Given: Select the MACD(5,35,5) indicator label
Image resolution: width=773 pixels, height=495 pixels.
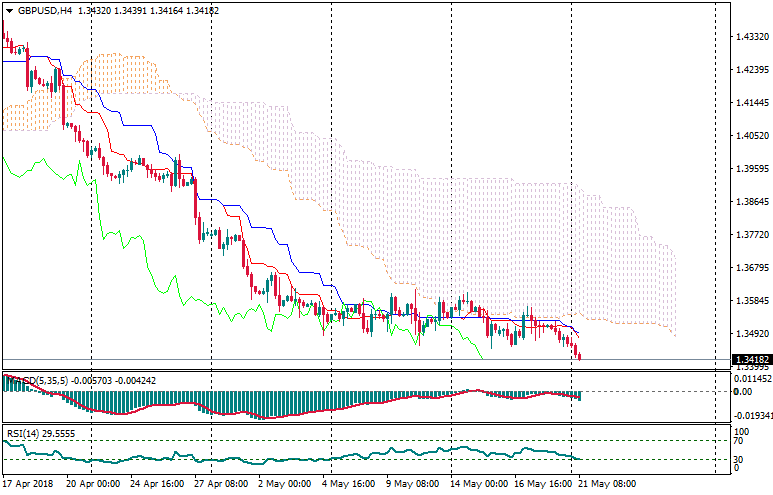Looking at the screenshot, I should click(35, 380).
